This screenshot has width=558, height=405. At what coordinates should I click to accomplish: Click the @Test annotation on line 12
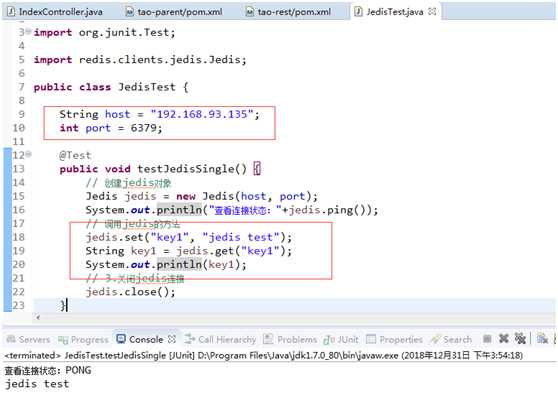pos(75,155)
